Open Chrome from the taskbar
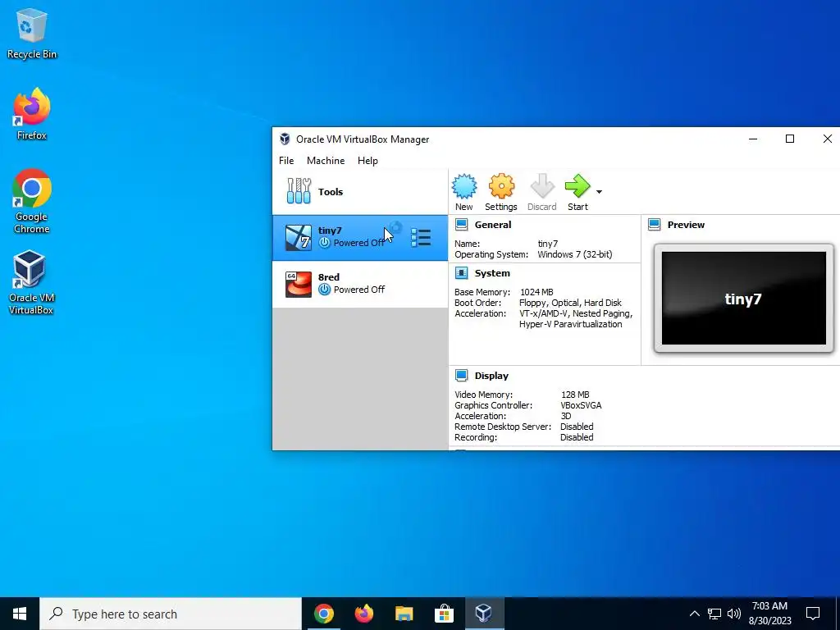Viewport: 840px width, 630px height. [324, 614]
